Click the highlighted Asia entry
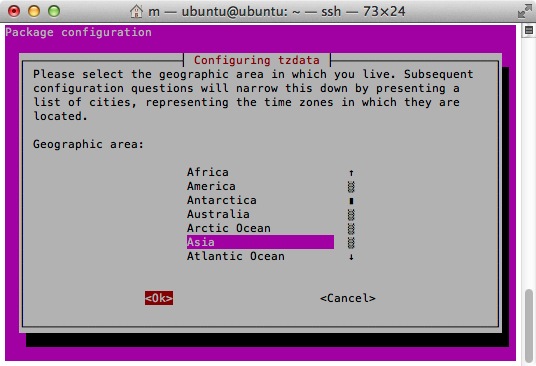 [x=260, y=242]
